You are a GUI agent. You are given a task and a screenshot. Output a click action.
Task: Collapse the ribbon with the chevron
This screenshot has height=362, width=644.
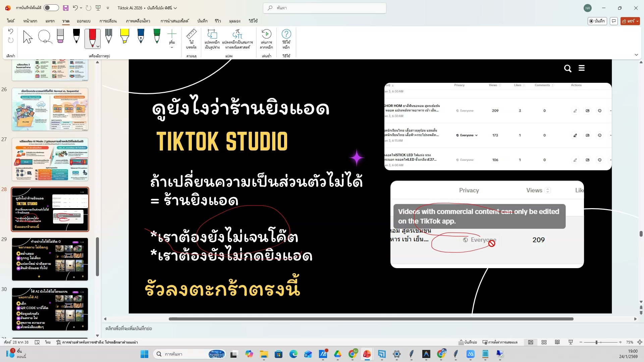click(636, 55)
